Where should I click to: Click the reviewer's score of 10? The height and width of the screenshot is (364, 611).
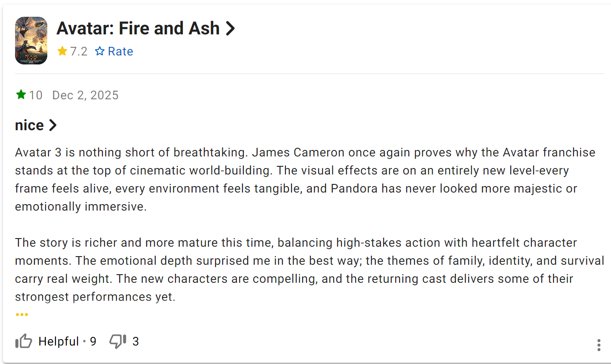tap(36, 95)
